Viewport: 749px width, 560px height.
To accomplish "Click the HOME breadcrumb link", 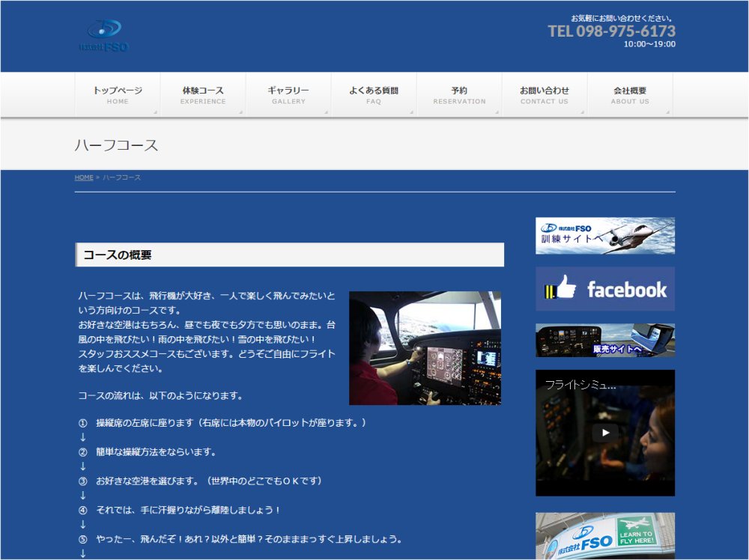I will pos(84,177).
